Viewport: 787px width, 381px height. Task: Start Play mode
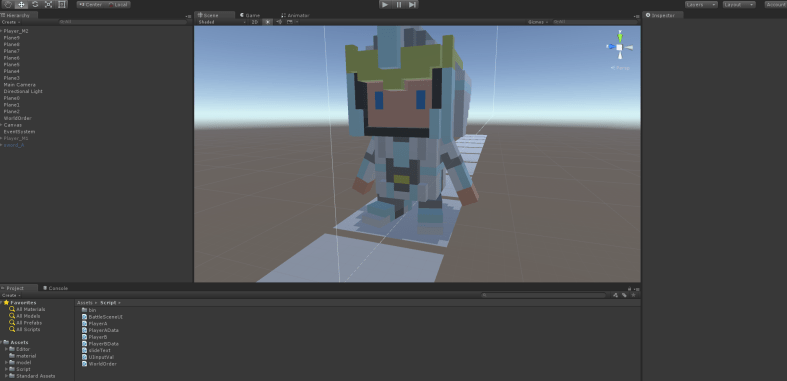(385, 5)
